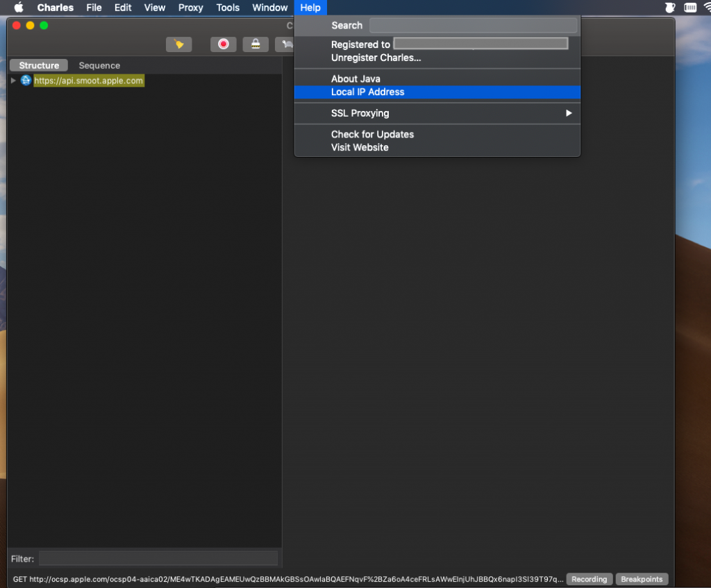Image resolution: width=711 pixels, height=588 pixels.
Task: Open the Proxy menu
Action: point(190,7)
